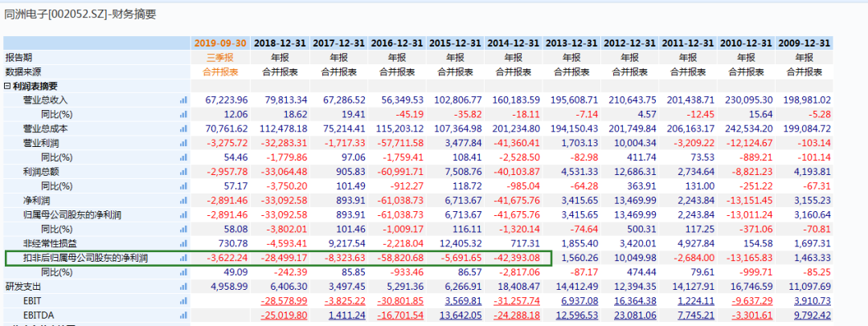Click the chart icon in 扣非后归属母公司股东的净利润 row
The height and width of the screenshot is (326, 868).
[183, 258]
